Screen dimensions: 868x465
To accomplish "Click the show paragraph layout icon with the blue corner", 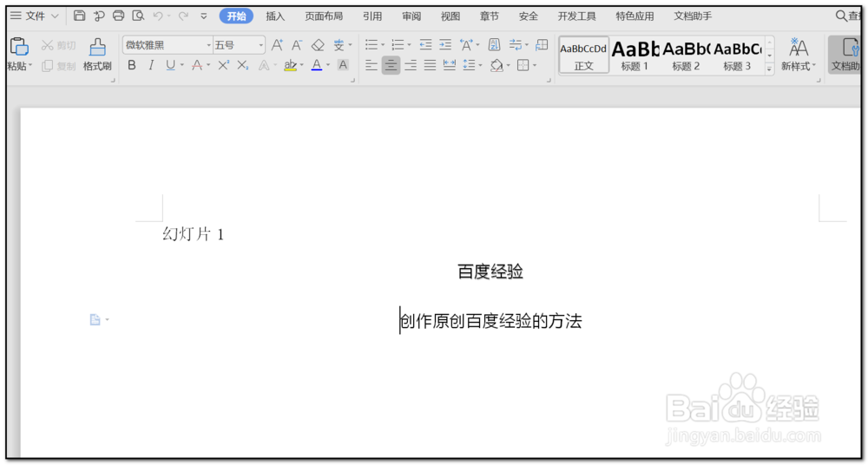I will 542,45.
